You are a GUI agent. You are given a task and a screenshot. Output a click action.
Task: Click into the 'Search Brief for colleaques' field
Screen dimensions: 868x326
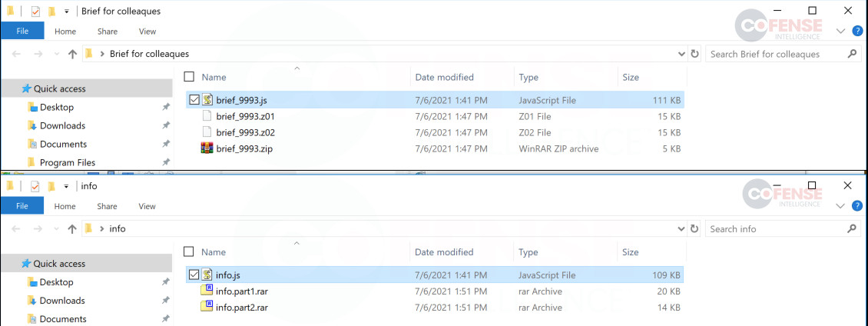pyautogui.click(x=777, y=55)
